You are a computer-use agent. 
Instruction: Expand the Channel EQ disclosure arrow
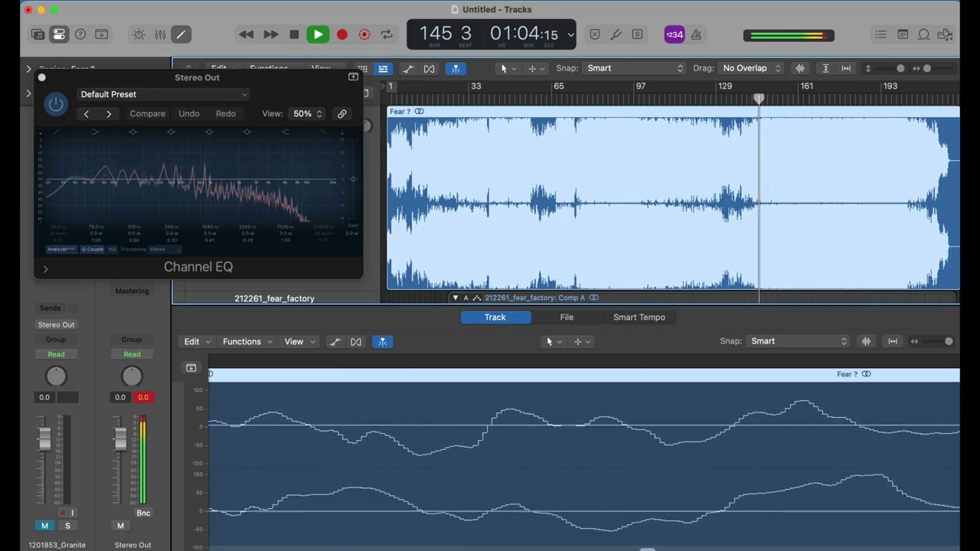tap(45, 269)
